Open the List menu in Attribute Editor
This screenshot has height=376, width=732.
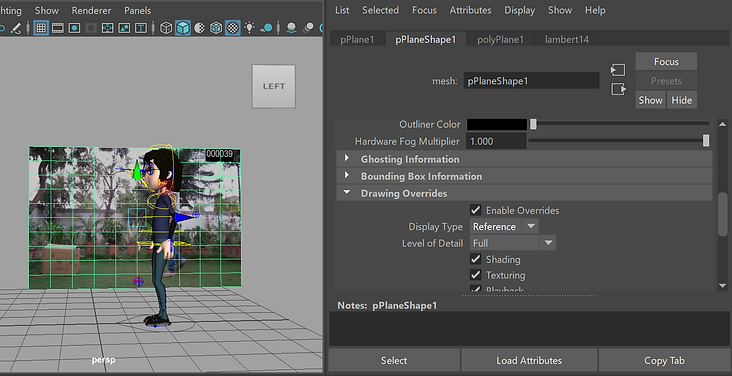[342, 10]
